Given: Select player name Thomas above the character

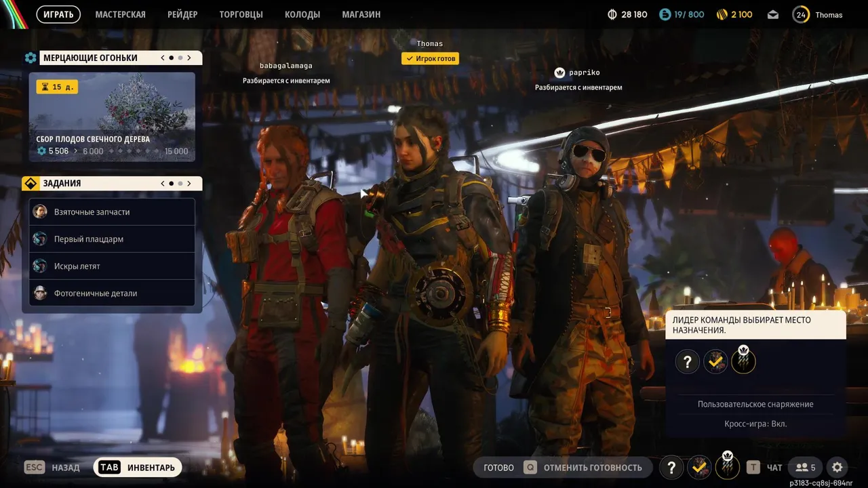Looking at the screenshot, I should (429, 44).
